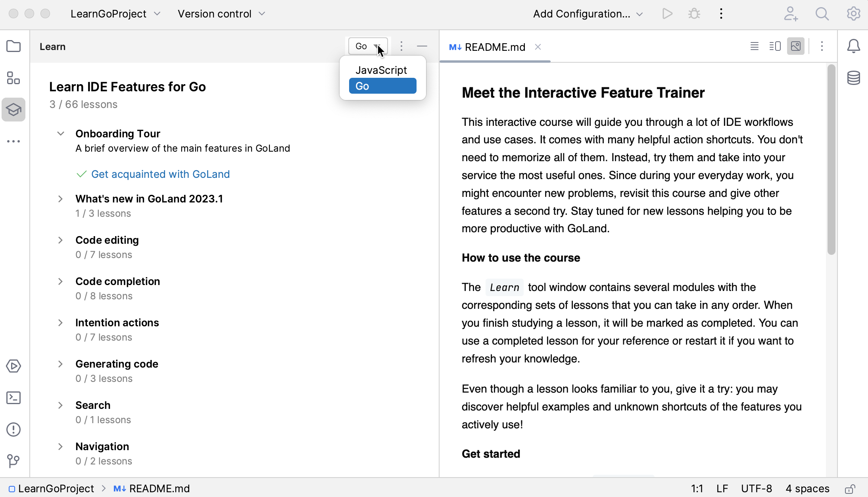Open the Problems tool window icon
Viewport: 868px width, 497px height.
pyautogui.click(x=13, y=430)
